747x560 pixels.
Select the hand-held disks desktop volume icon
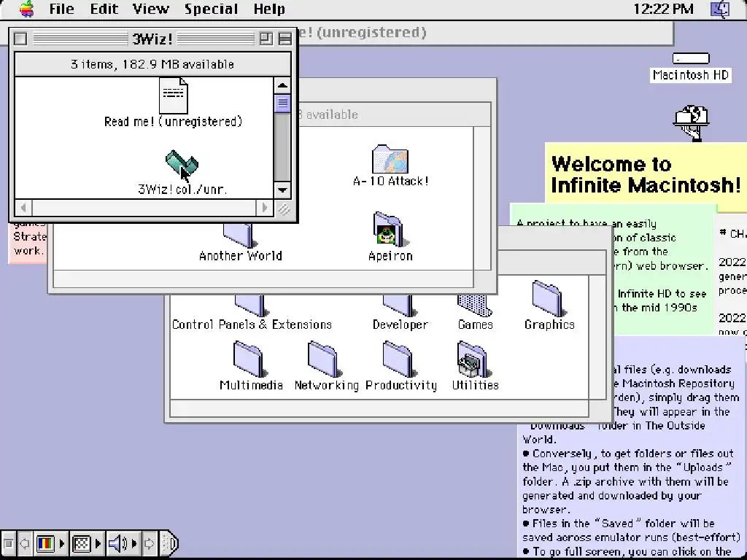pos(692,122)
